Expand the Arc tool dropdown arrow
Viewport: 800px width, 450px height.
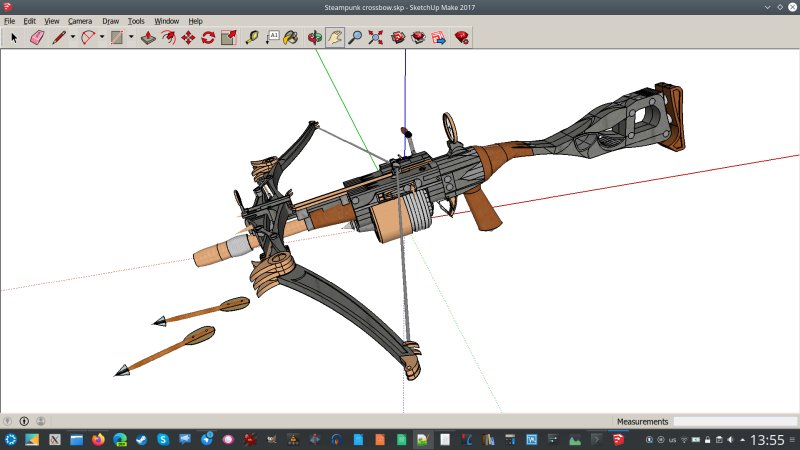tap(102, 38)
